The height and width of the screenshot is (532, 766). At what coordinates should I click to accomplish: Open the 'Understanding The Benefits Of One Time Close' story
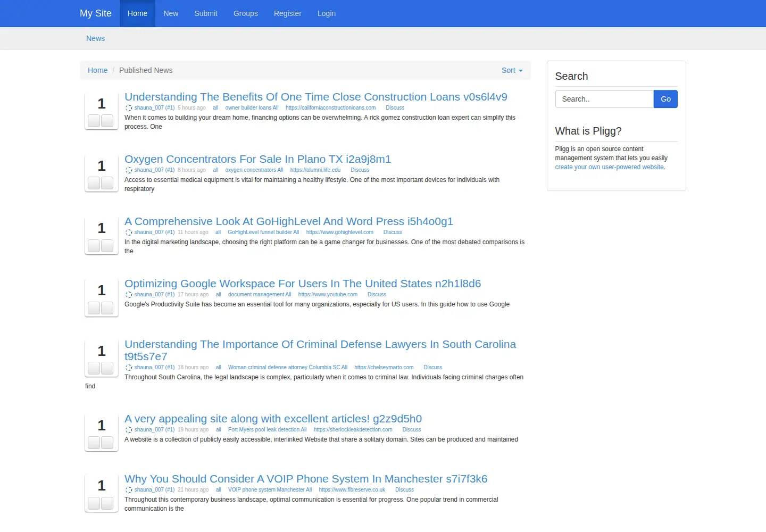[316, 97]
